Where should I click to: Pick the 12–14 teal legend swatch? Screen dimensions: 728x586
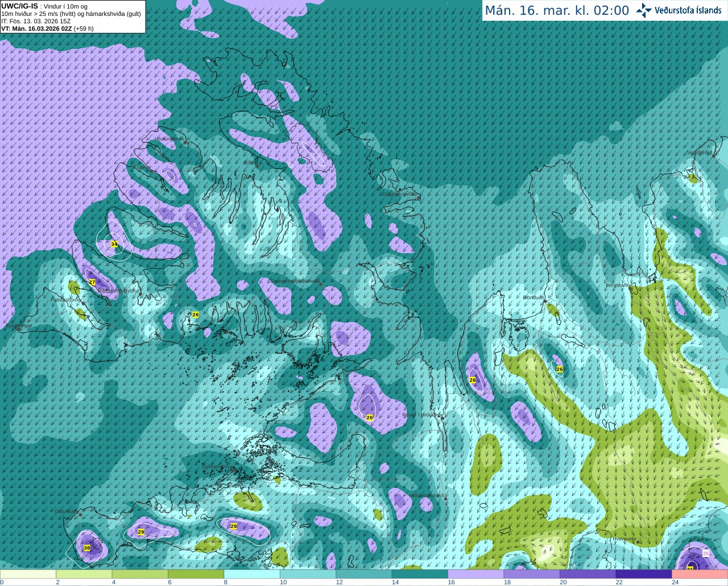[364, 574]
